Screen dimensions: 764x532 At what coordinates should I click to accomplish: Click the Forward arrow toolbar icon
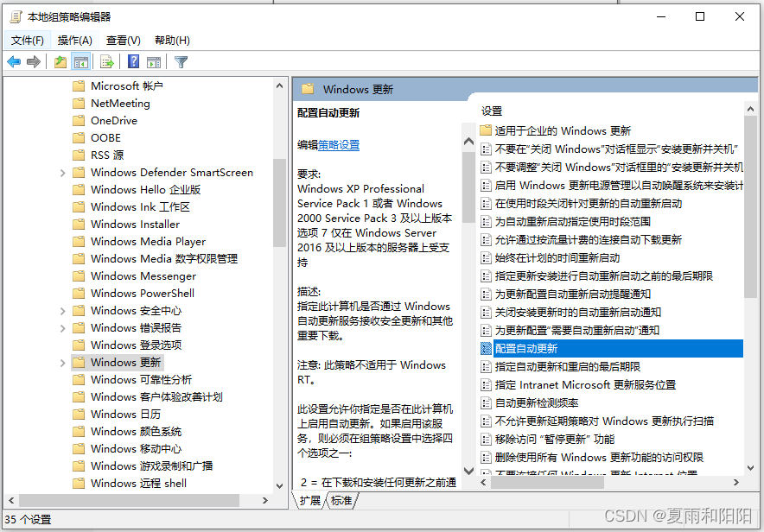34,62
